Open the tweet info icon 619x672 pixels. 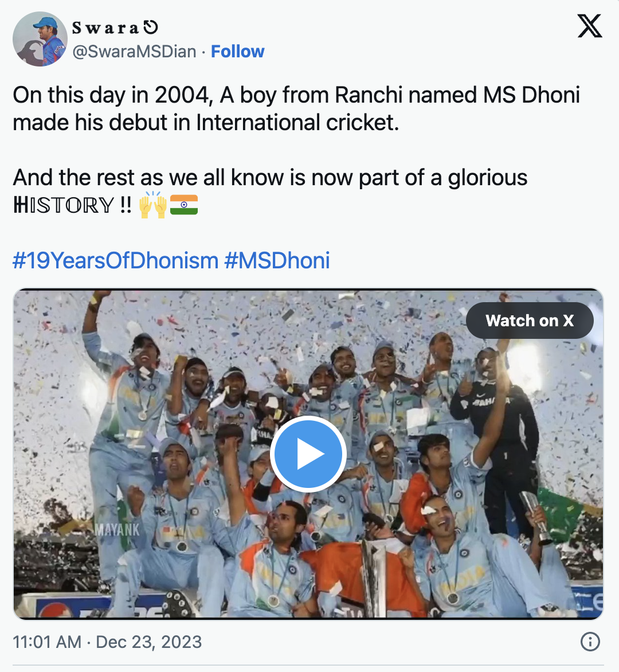coord(590,642)
